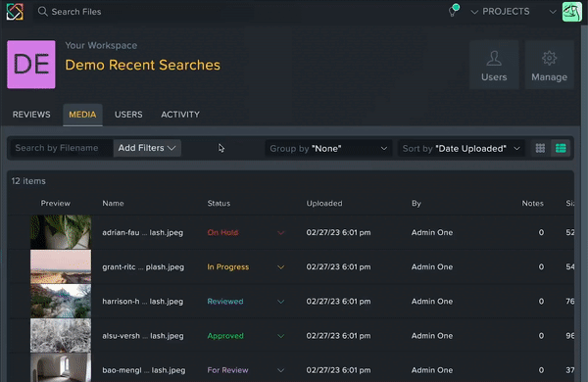This screenshot has height=382, width=588.
Task: Switch to grid view layout
Action: [x=540, y=148]
